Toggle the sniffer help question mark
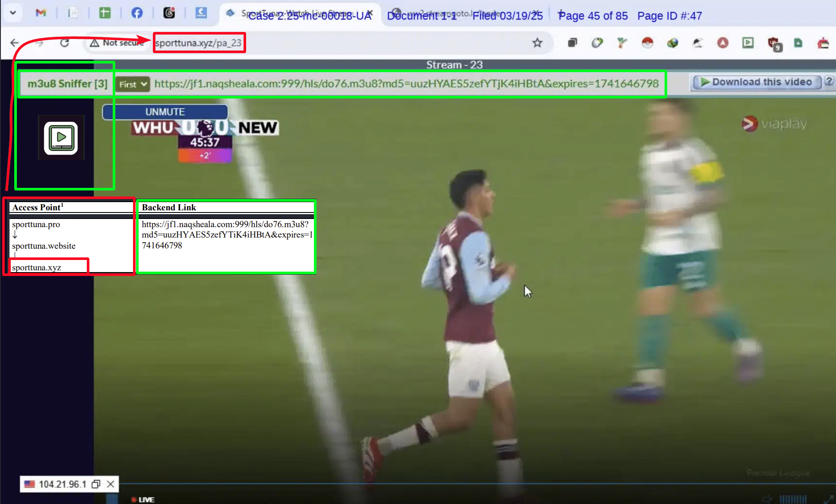The height and width of the screenshot is (504, 836). 828,82
